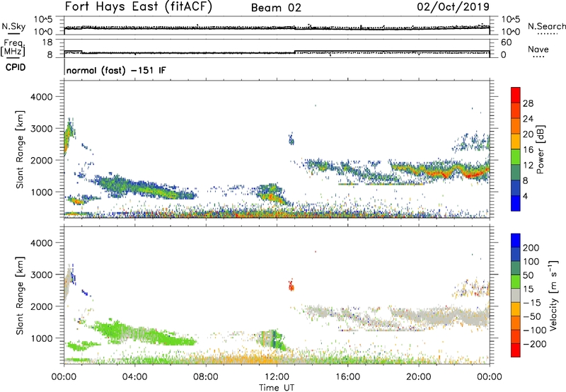
Task: Click the Time UT axis title
Action: click(x=277, y=388)
